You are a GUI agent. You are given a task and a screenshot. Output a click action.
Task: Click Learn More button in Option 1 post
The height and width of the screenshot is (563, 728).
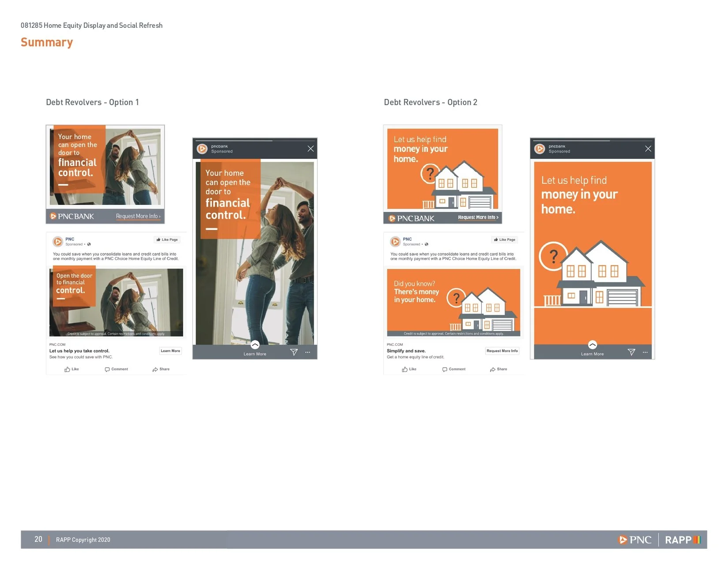coord(170,351)
